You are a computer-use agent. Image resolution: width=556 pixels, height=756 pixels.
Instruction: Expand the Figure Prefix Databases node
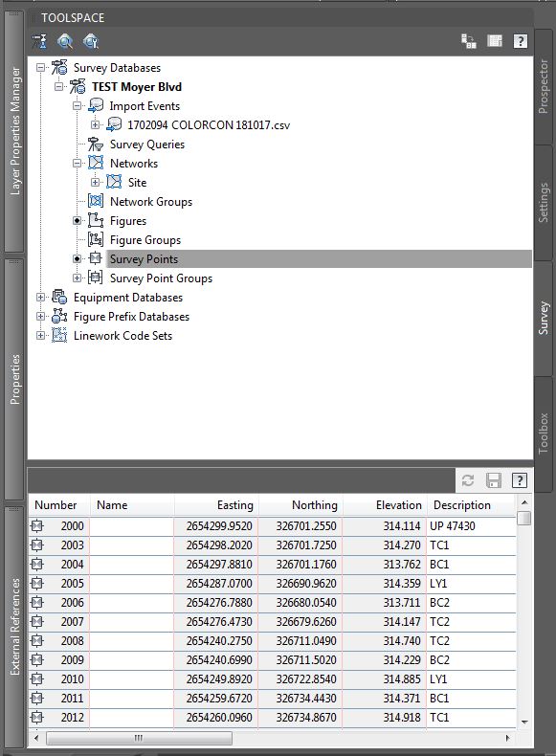(x=41, y=317)
